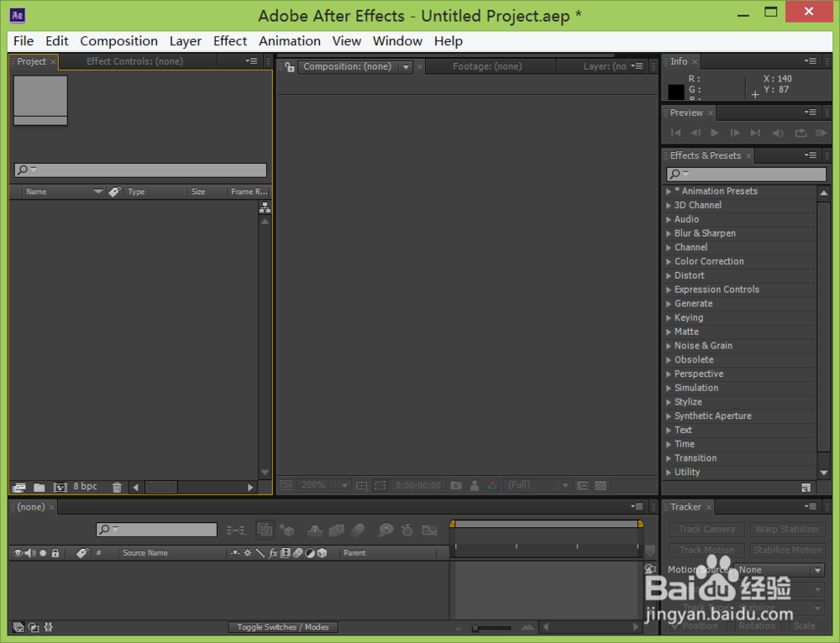This screenshot has height=643, width=840.
Task: Open the Graph Editor icon in timeline
Action: 429,530
